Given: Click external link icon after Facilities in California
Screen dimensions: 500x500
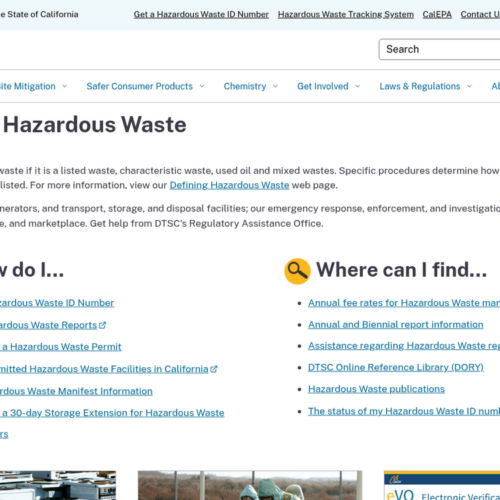Looking at the screenshot, I should pyautogui.click(x=214, y=369).
